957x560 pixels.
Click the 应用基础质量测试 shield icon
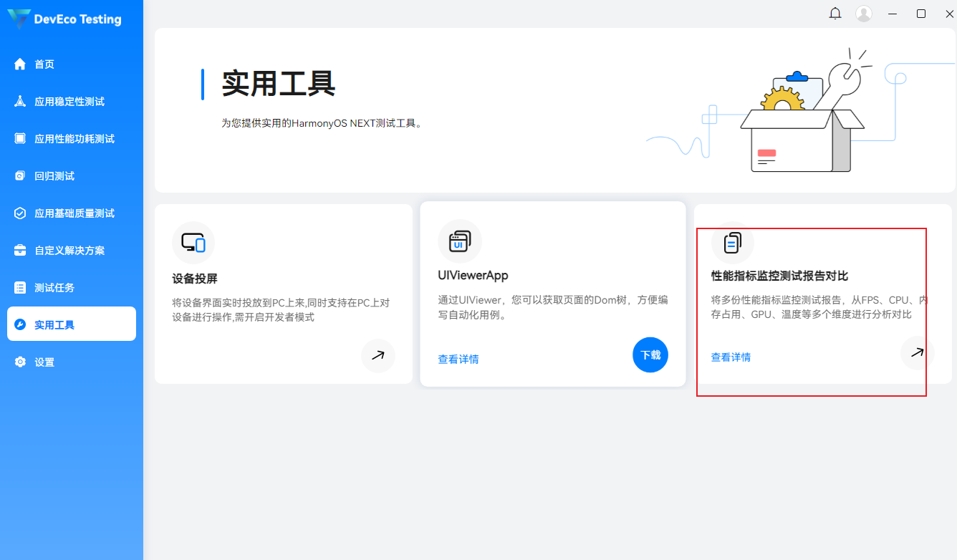pyautogui.click(x=20, y=213)
